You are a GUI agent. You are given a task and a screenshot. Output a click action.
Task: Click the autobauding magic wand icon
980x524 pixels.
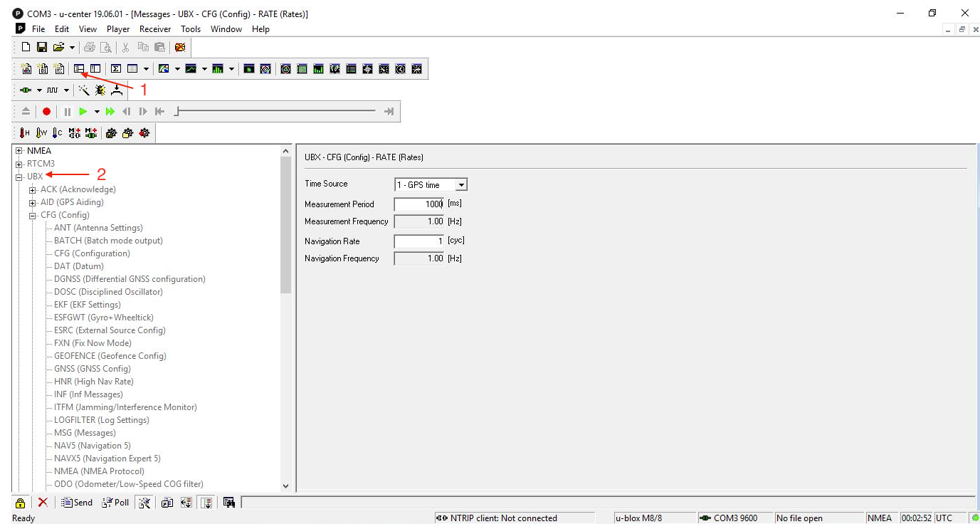click(x=84, y=90)
